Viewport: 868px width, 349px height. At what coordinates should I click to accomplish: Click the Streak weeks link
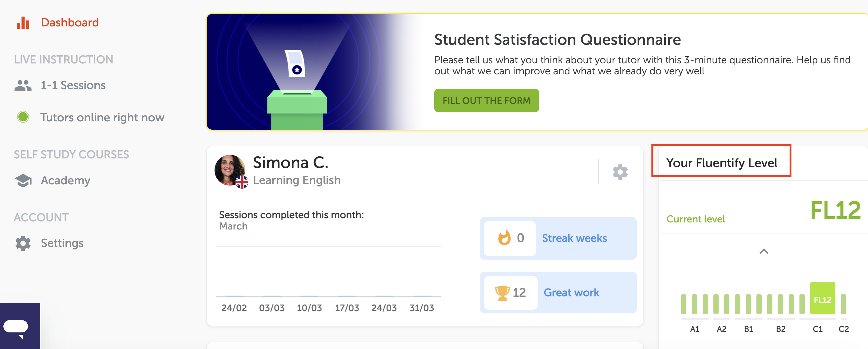coord(574,238)
